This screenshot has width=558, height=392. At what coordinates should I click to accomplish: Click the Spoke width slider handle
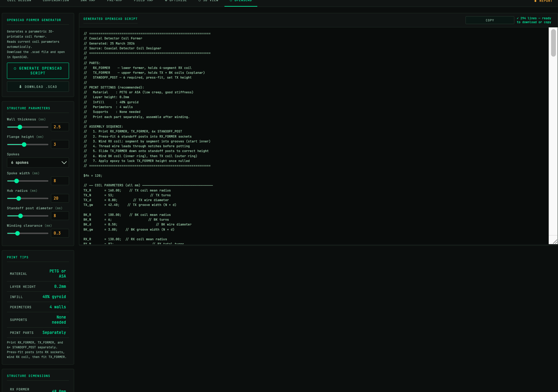(x=17, y=181)
